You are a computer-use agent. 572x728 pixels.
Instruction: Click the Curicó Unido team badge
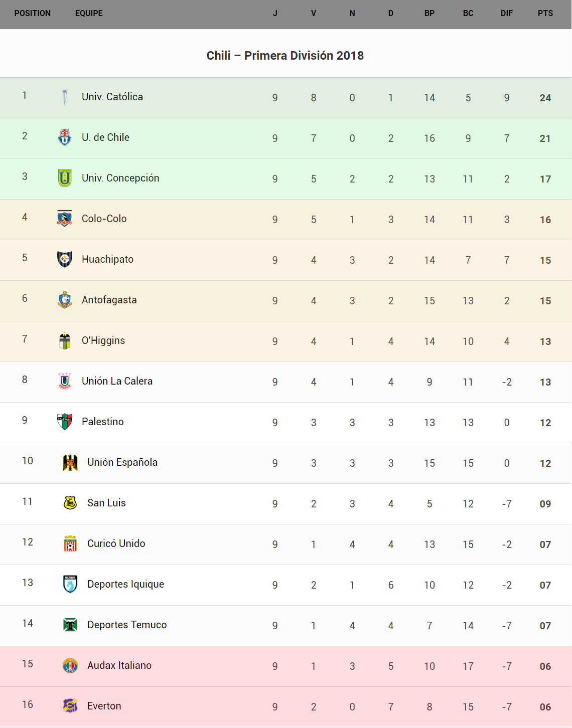tap(70, 543)
